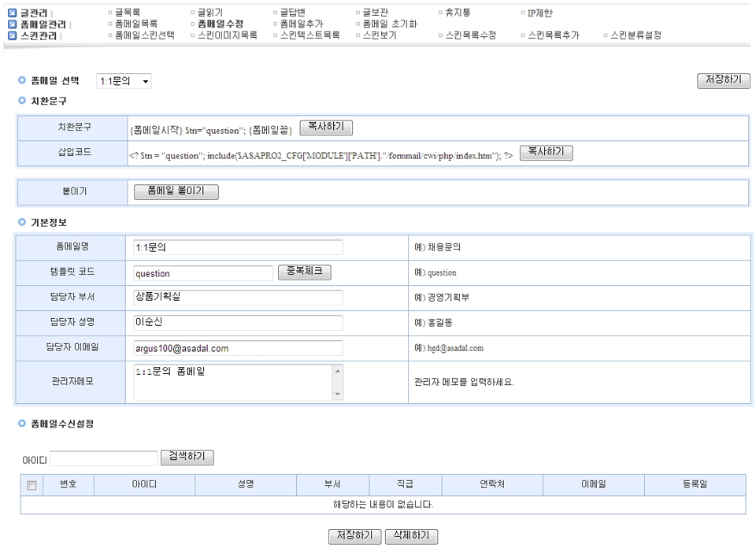Select the 스킨이미지목록 menu link

[227, 35]
